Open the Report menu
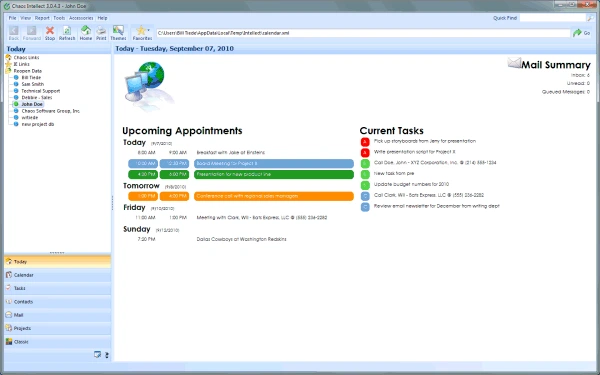The height and width of the screenshot is (375, 600). pyautogui.click(x=42, y=18)
